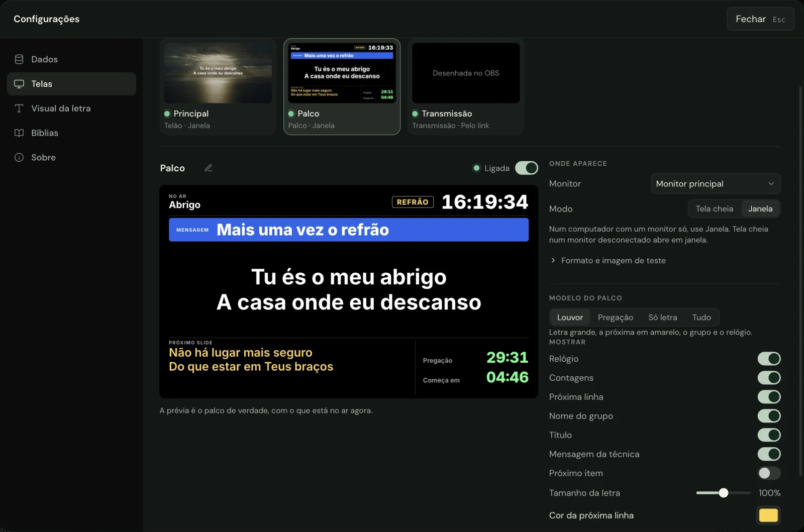Choose the Pregação stage model
This screenshot has height=532, width=804.
615,317
